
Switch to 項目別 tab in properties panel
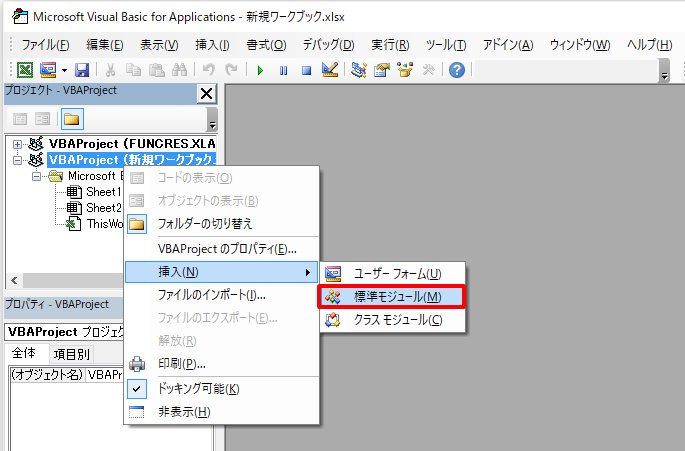pos(72,354)
